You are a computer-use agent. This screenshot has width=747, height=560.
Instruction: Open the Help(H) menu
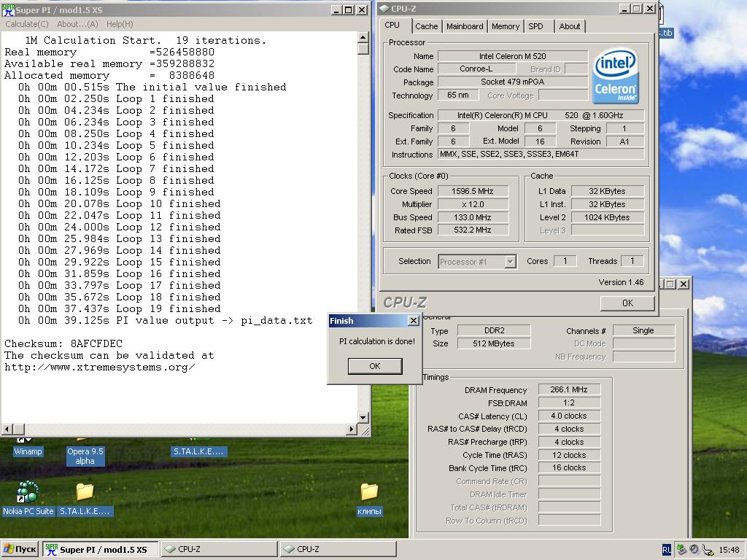[x=120, y=24]
